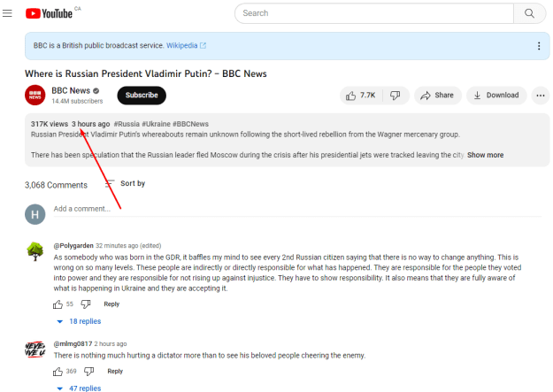Click the 3,068 Comments count
This screenshot has width=553, height=392.
click(56, 185)
